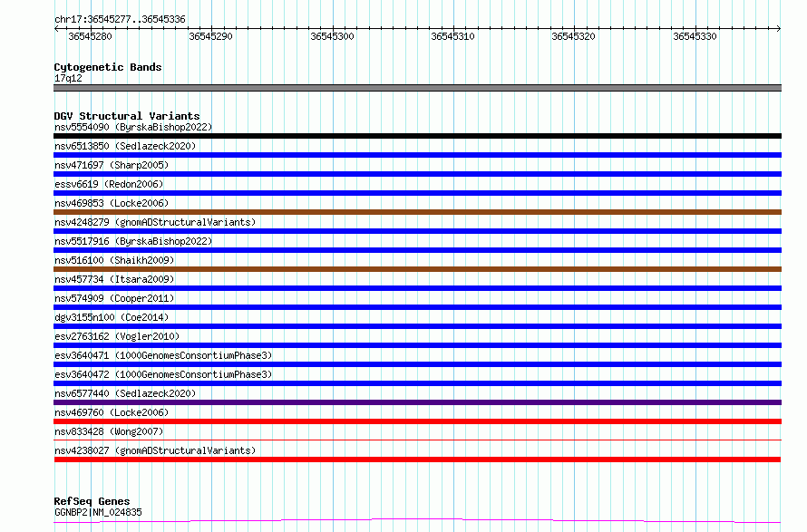Open variant nsv574909 (Cooper2011) label
This screenshot has height=532, width=807.
[114, 298]
